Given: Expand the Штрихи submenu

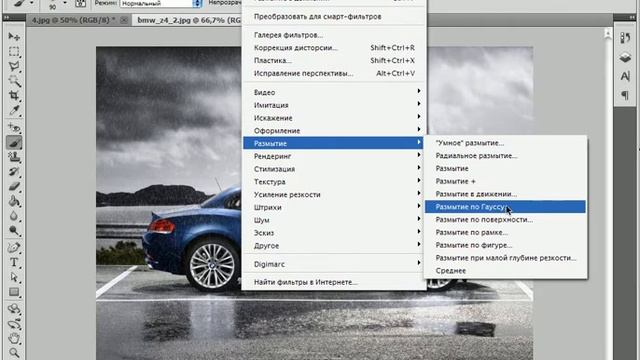Looking at the screenshot, I should (334, 207).
